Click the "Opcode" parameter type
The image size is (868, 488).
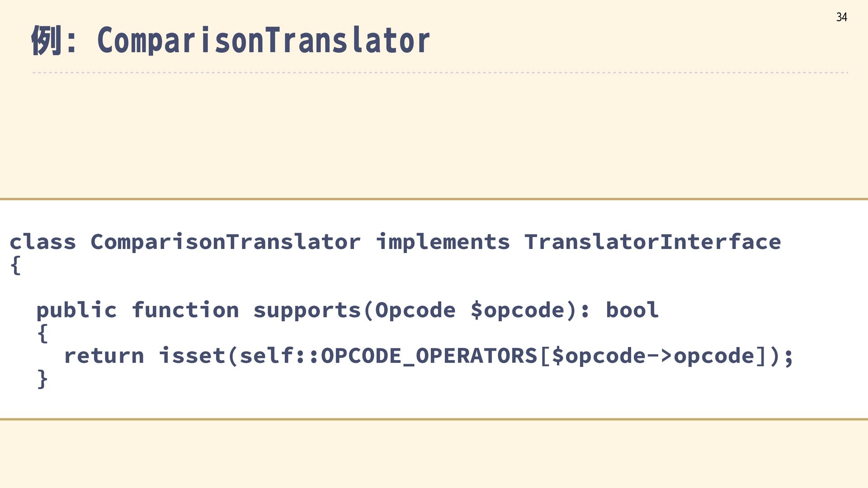coord(415,310)
